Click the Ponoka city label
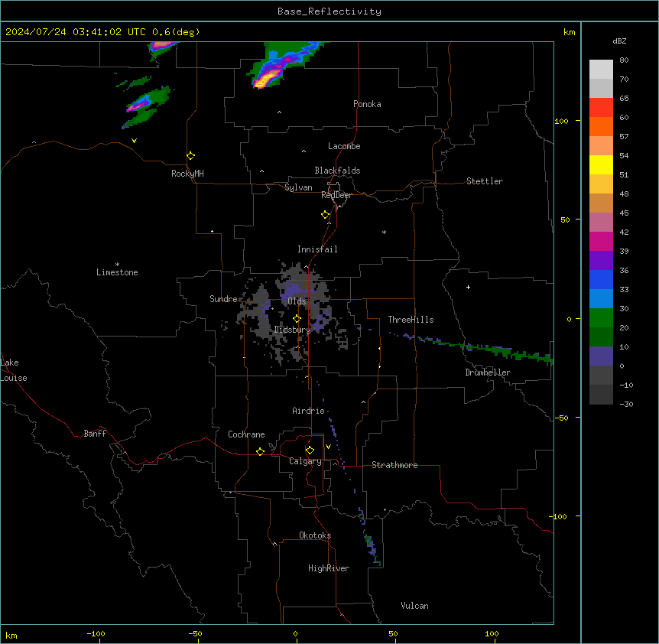Viewport: 659px width, 644px height. coord(367,104)
